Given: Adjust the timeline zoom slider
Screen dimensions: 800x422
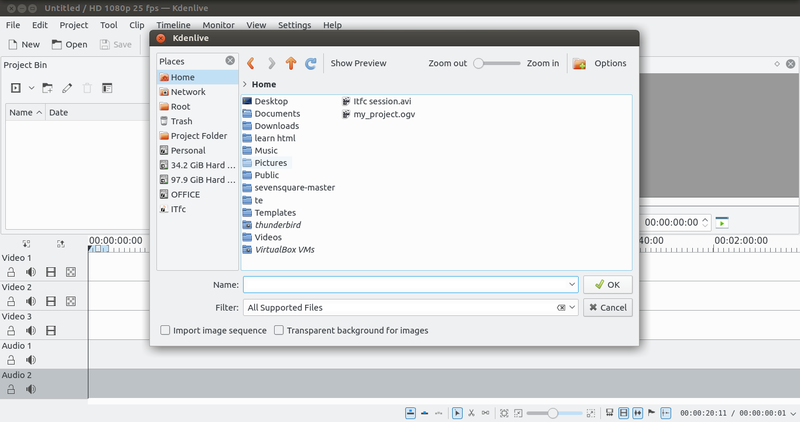Looking at the screenshot, I should pos(554,413).
